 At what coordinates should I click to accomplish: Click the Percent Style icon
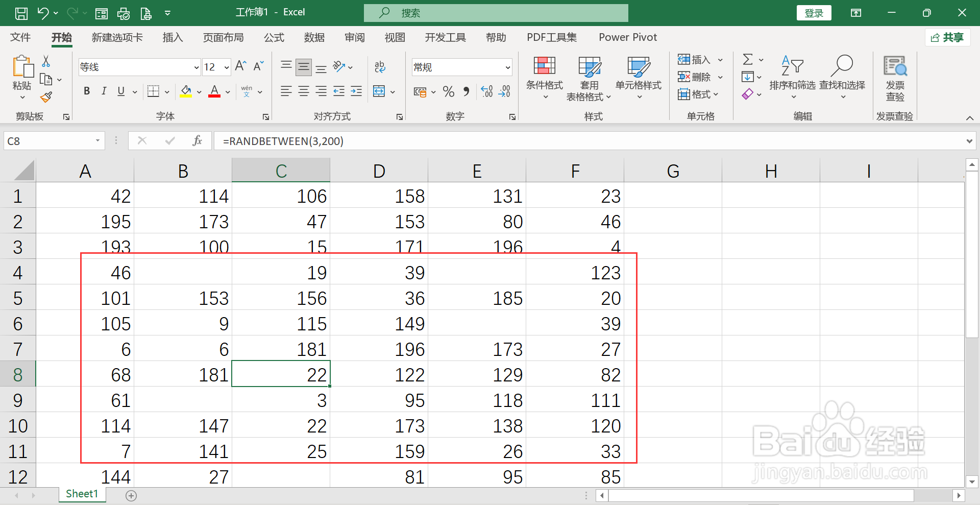pos(449,91)
